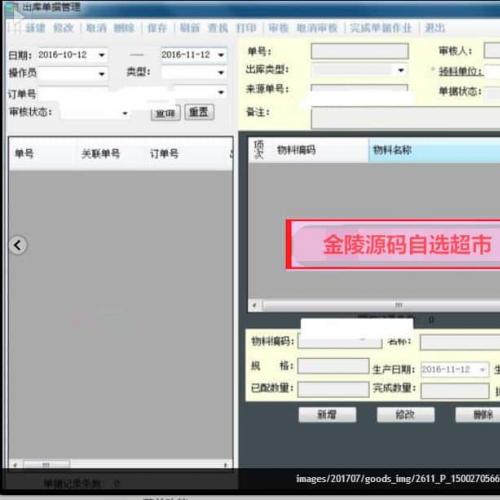Click 查找 in the toolbar

pos(218,28)
